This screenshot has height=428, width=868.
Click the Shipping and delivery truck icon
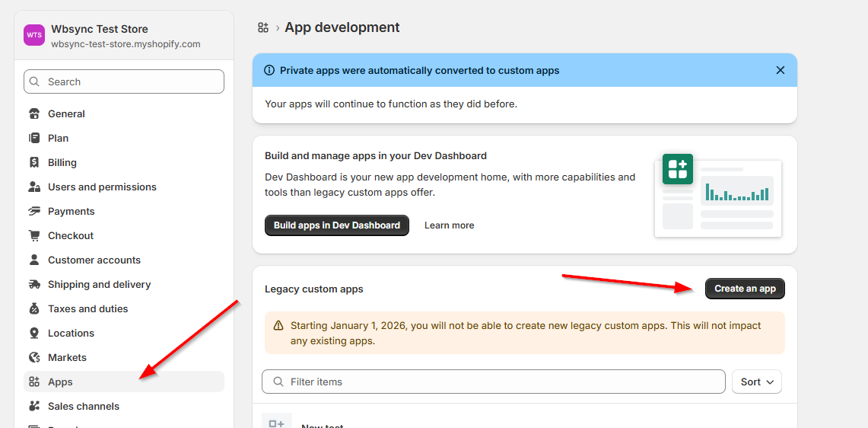34,285
